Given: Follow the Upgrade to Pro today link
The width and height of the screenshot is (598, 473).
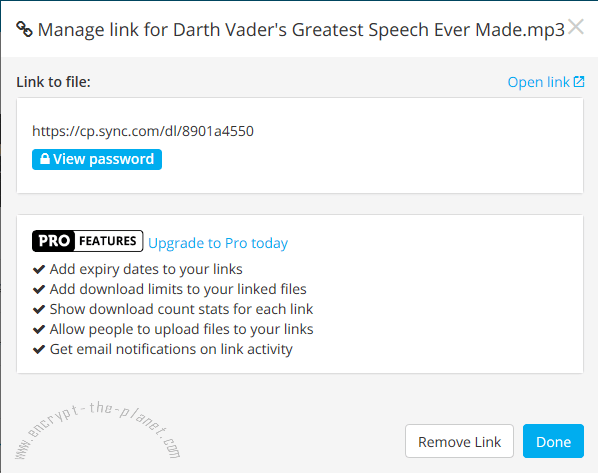Looking at the screenshot, I should pos(218,243).
